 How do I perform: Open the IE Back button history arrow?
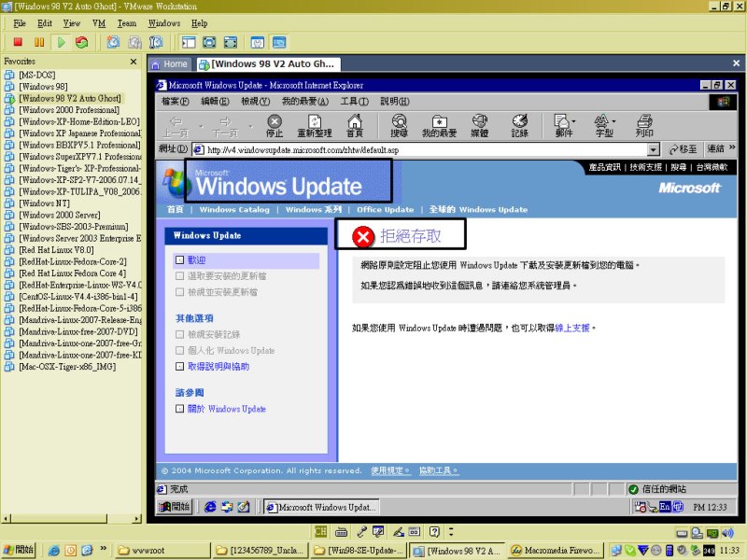(202, 126)
